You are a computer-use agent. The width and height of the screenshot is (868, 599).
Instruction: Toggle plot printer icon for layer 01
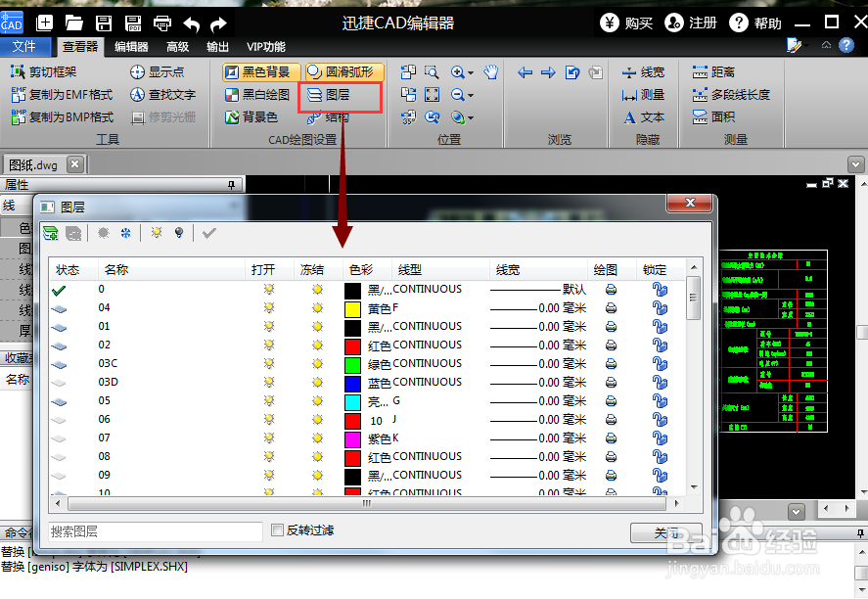tap(612, 327)
